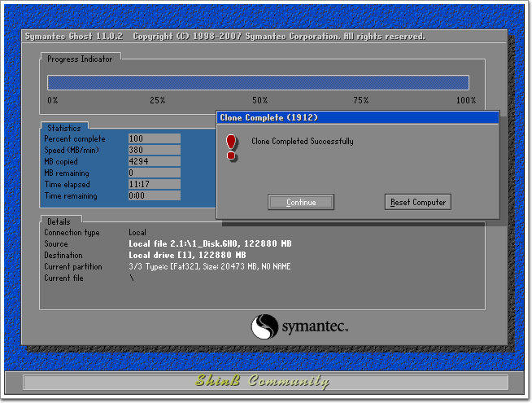
Task: Click the Time remaining value 0:00
Action: click(x=155, y=195)
